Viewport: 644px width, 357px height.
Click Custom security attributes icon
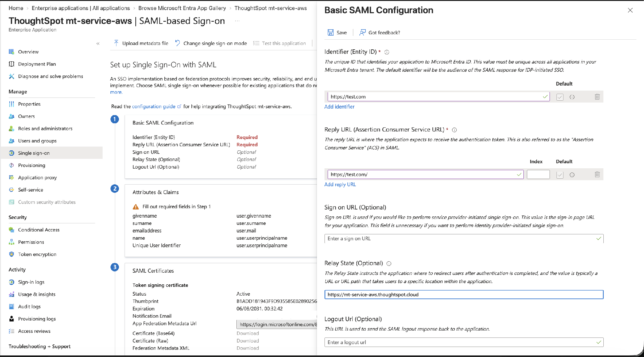pyautogui.click(x=12, y=202)
